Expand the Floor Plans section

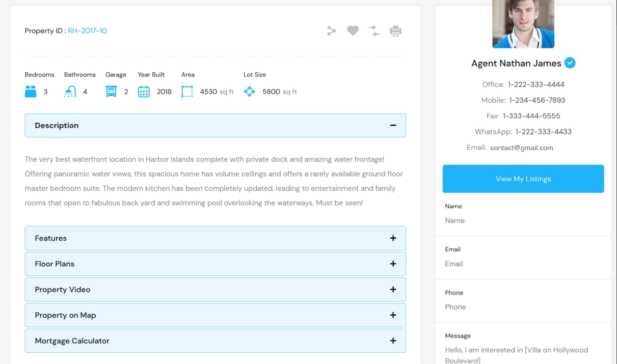(x=393, y=264)
